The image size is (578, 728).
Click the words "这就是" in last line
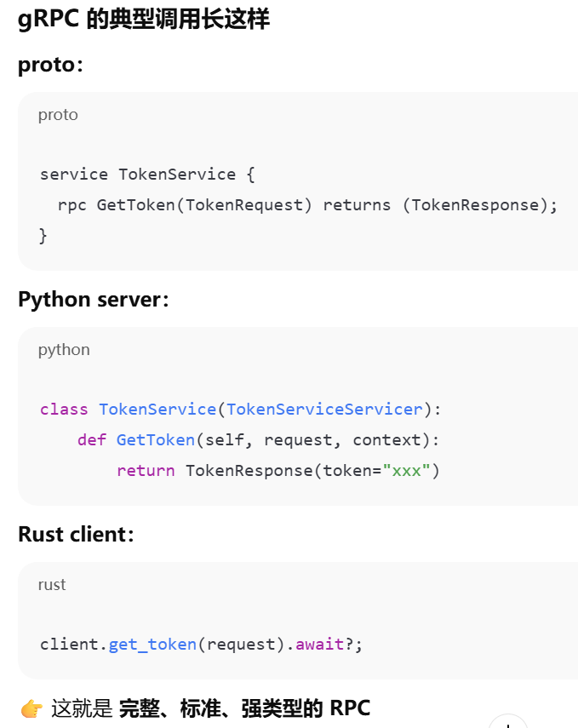pyautogui.click(x=82, y=708)
